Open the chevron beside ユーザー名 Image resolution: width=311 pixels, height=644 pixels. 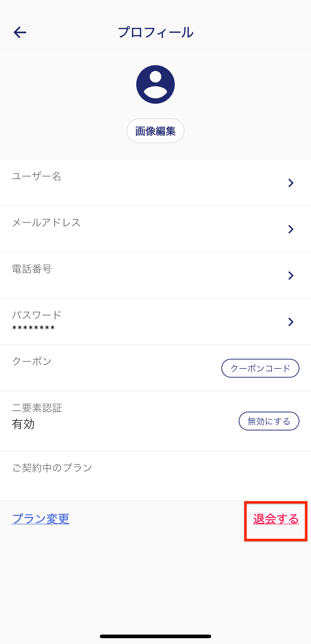tap(291, 183)
